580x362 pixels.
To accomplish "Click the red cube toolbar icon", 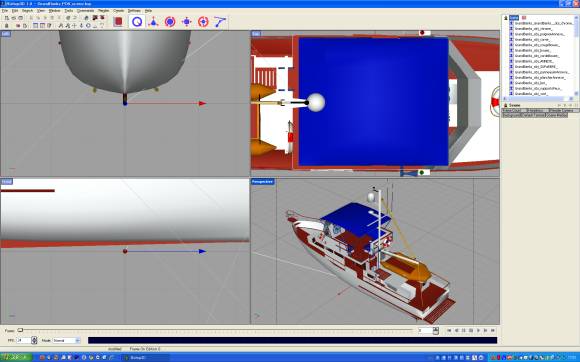I will point(118,22).
